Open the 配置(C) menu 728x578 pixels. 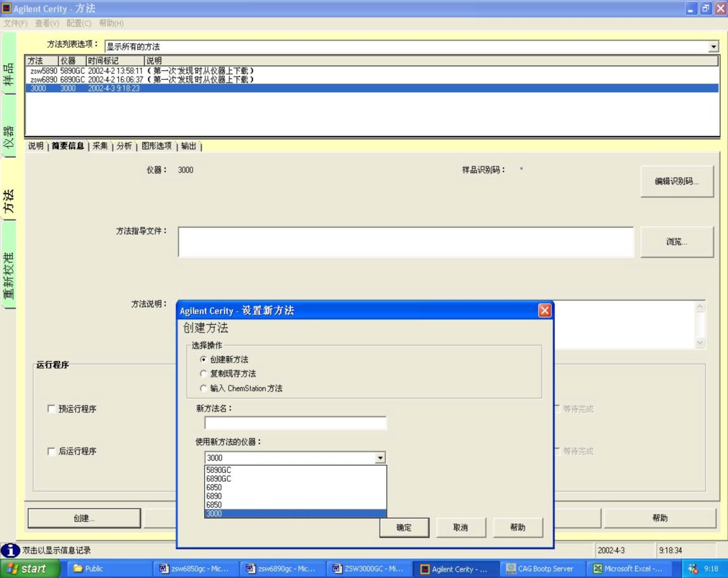pos(79,23)
